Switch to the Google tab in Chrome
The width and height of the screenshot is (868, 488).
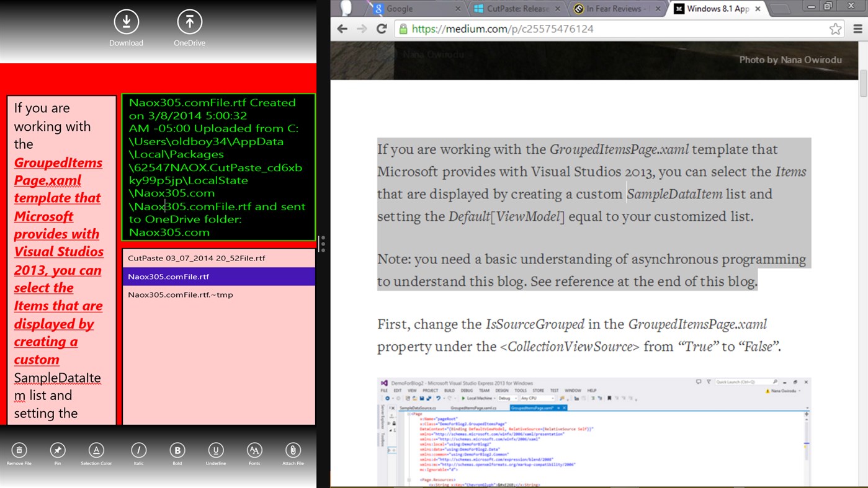click(416, 9)
